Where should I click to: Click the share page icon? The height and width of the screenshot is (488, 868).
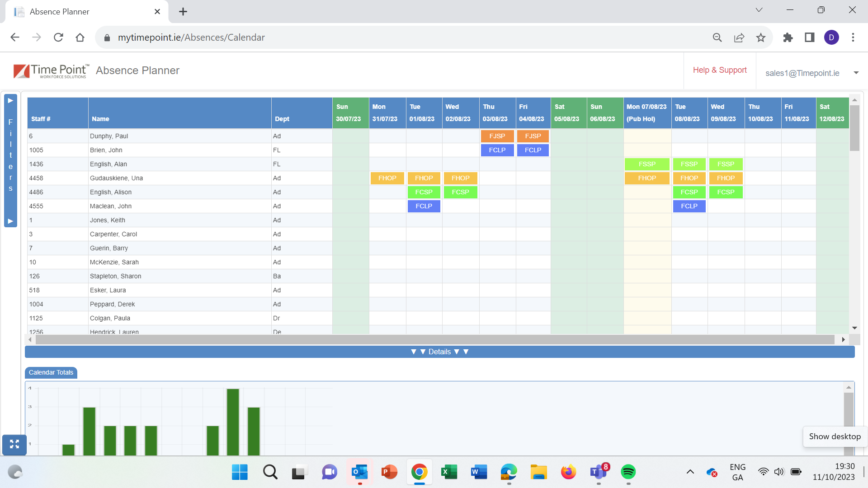[739, 38]
